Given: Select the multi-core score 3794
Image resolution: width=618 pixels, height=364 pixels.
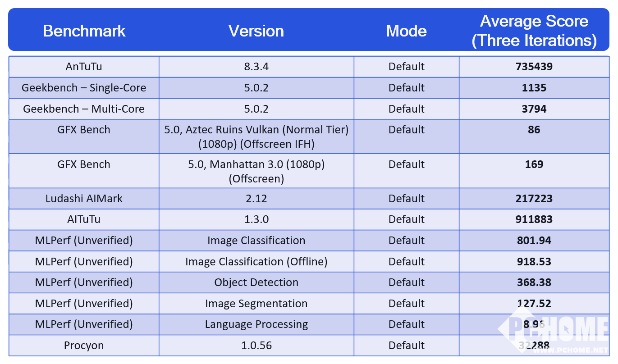Looking at the screenshot, I should click(x=534, y=109).
